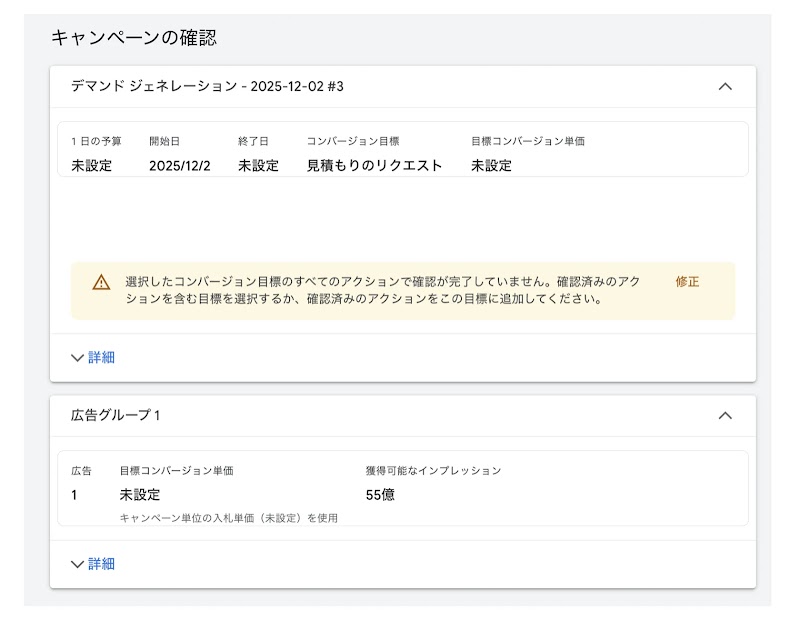Click the campaign target CPA 未設定 value
Screen dimensions: 800x630
point(495,167)
